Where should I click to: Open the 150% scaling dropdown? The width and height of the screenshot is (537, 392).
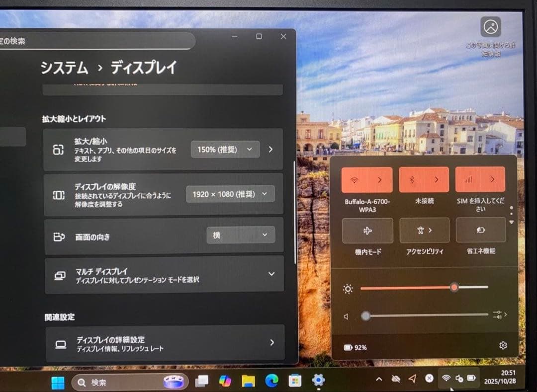(x=225, y=149)
